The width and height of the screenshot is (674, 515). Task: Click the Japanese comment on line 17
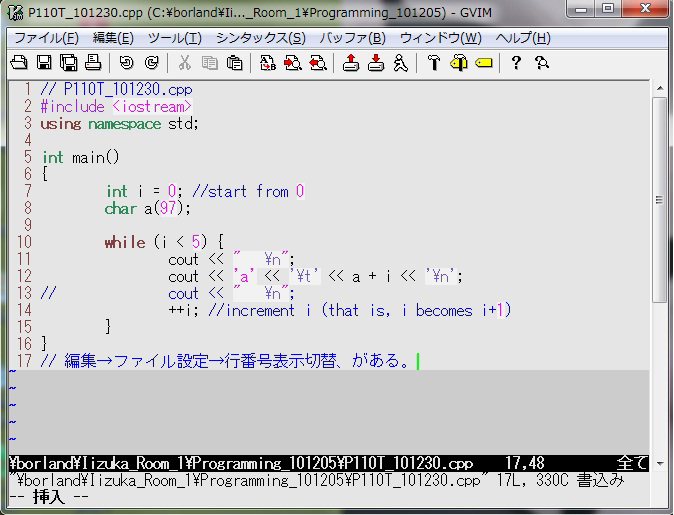pyautogui.click(x=225, y=361)
